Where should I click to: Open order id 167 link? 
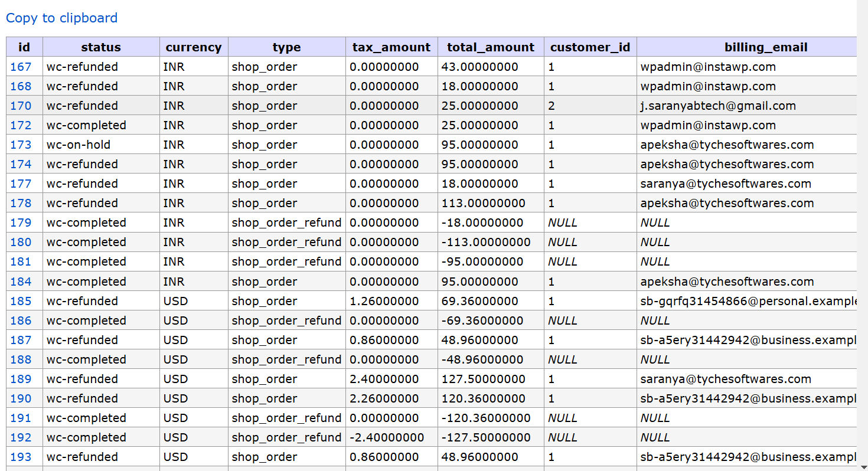tap(21, 67)
